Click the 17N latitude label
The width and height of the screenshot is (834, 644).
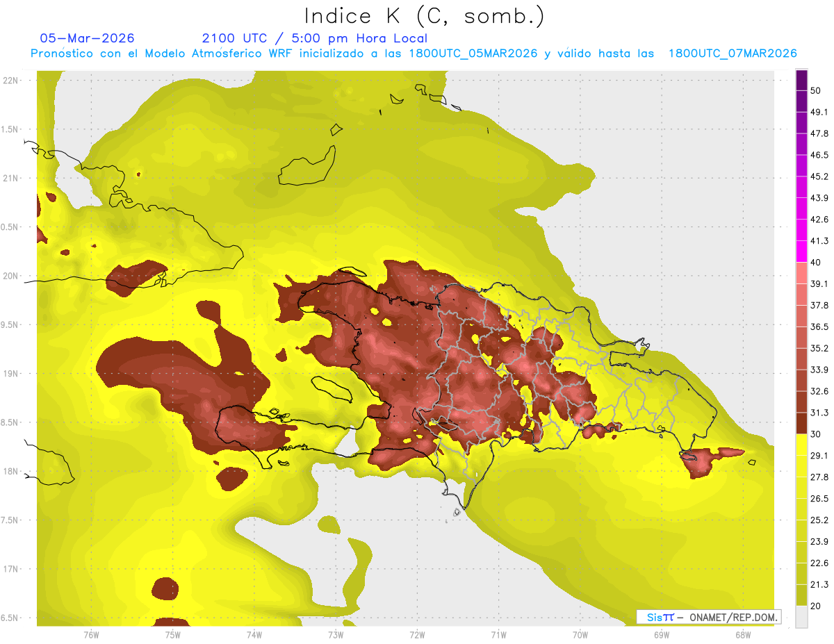click(x=10, y=569)
